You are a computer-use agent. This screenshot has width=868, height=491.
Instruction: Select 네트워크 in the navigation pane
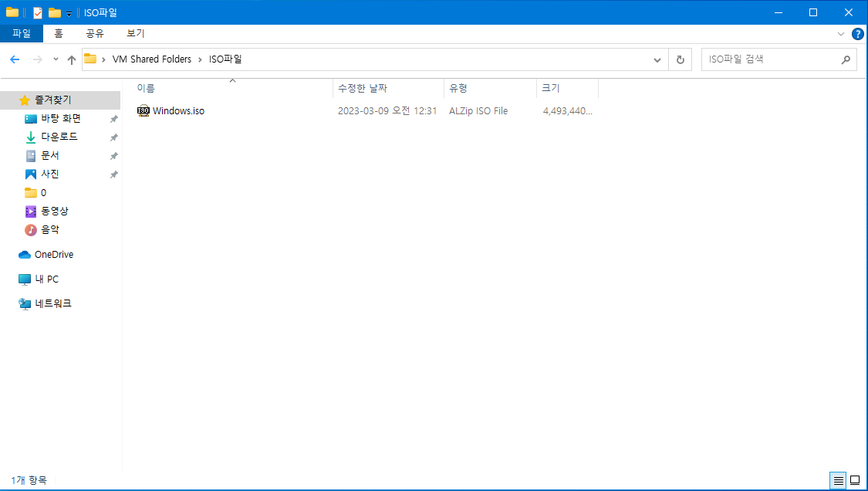(x=53, y=303)
